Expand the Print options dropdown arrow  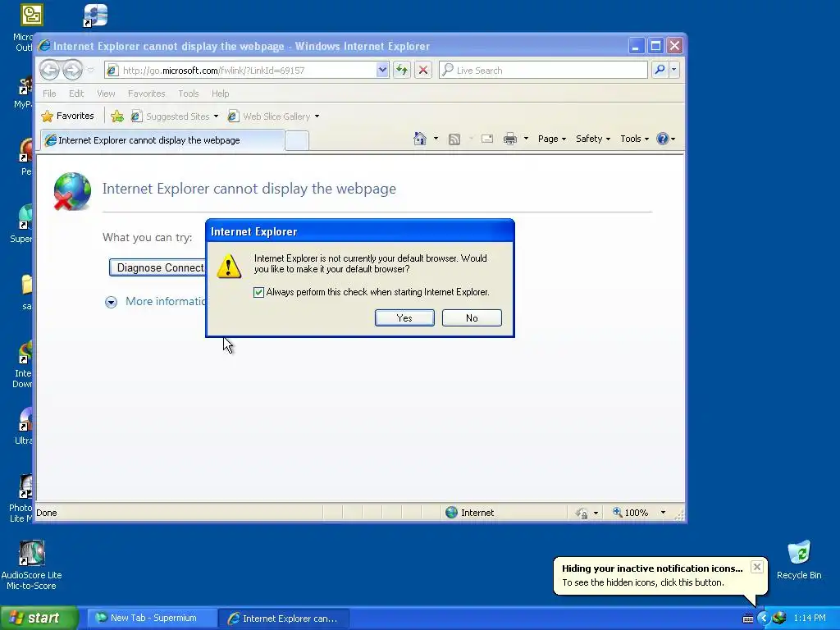coord(526,139)
